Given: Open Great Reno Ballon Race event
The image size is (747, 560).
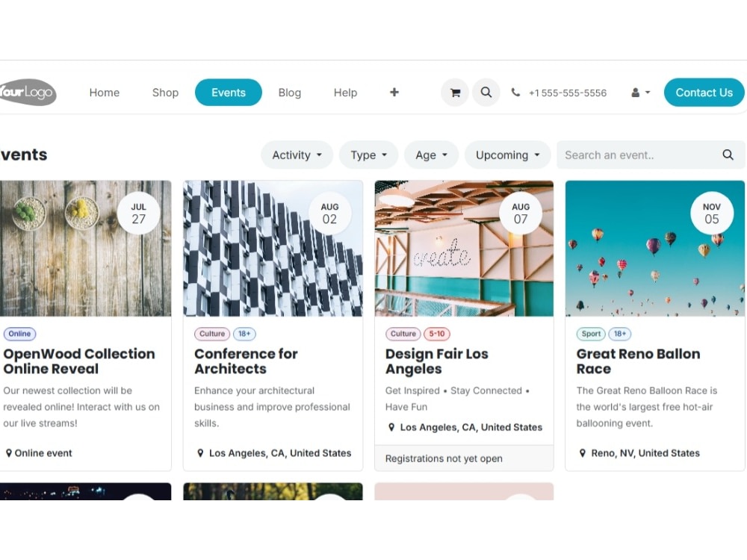Looking at the screenshot, I should tap(639, 361).
